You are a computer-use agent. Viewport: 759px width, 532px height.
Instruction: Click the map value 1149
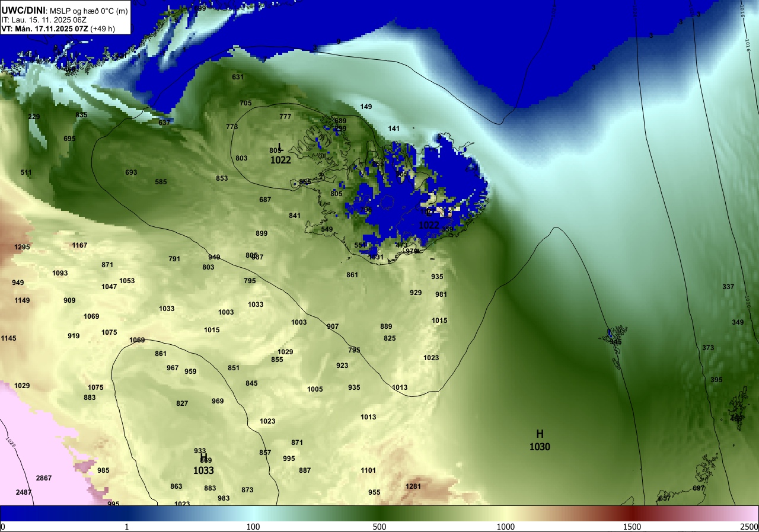22,300
